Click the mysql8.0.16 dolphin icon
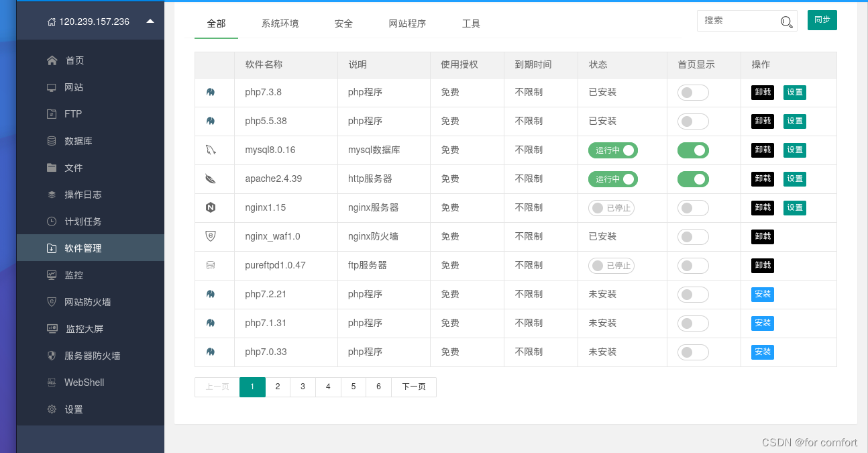This screenshot has width=868, height=453. (211, 150)
